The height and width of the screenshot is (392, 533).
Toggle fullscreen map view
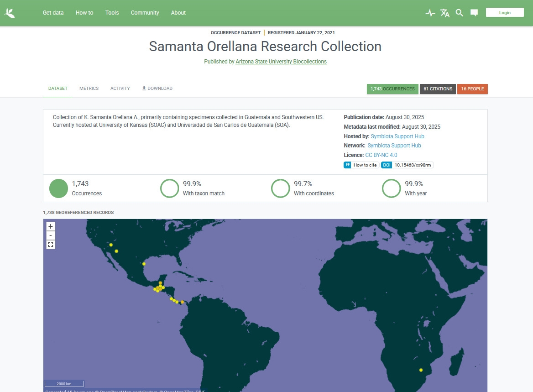tap(51, 245)
